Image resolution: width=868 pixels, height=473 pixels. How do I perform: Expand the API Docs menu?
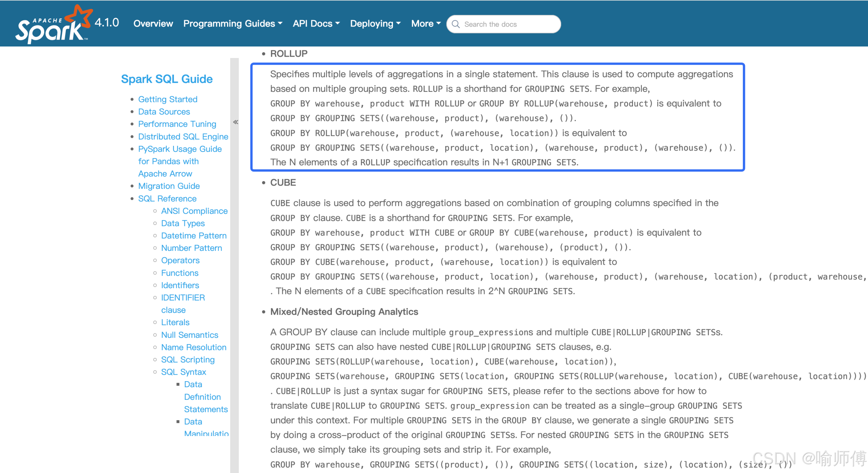coord(316,24)
